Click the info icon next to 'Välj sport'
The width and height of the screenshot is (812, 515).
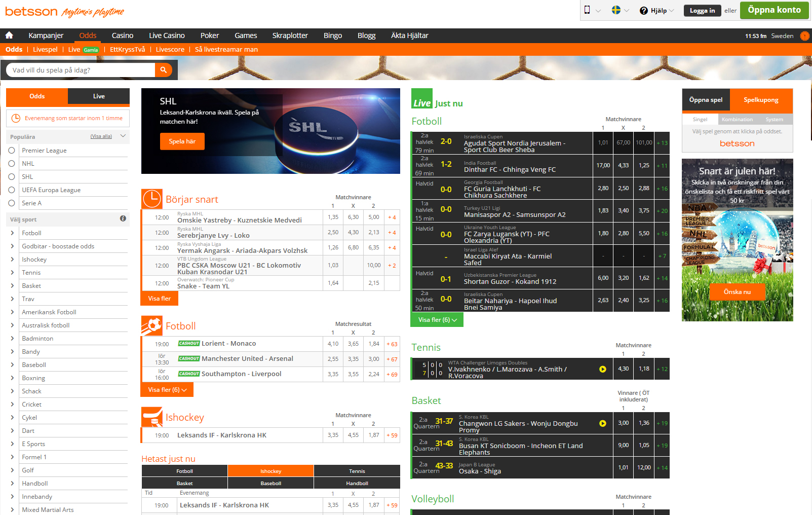tap(123, 219)
